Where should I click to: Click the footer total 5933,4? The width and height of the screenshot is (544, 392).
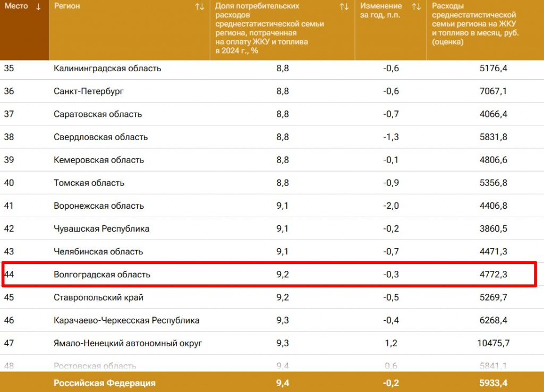[x=494, y=383]
